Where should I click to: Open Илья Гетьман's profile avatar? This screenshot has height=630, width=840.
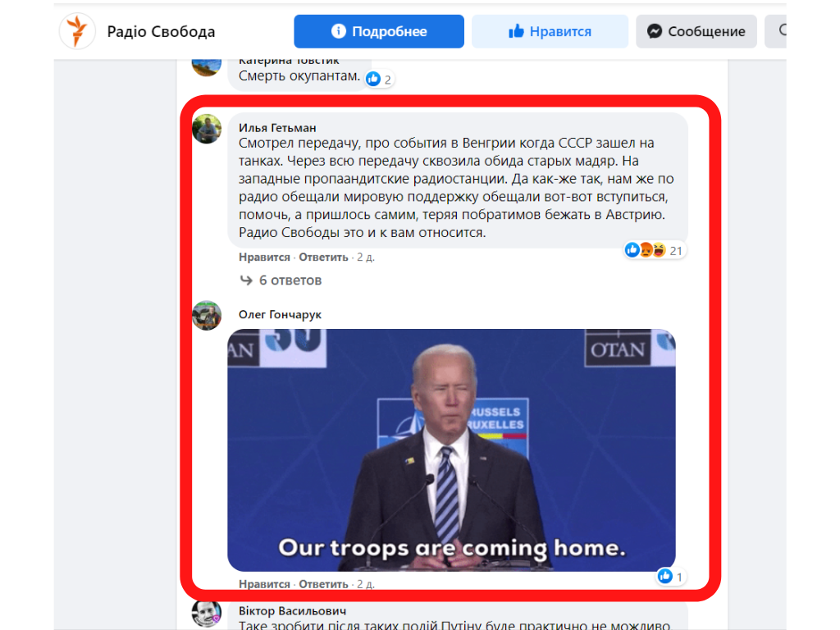coord(207,129)
